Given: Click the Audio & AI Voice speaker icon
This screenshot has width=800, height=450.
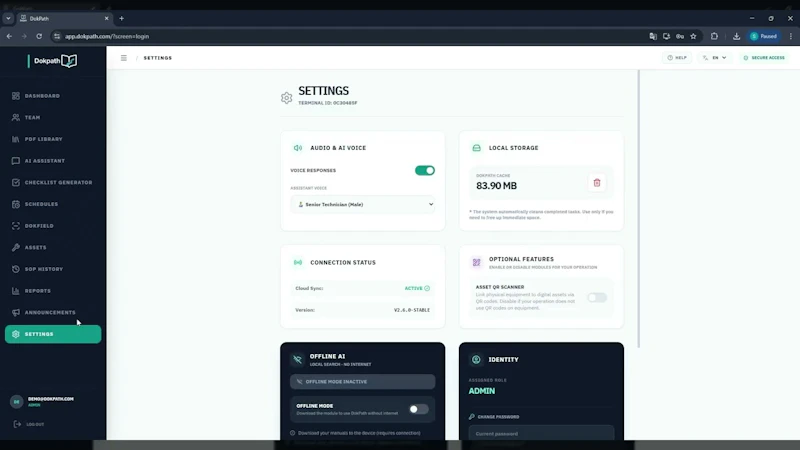Looking at the screenshot, I should (297, 148).
